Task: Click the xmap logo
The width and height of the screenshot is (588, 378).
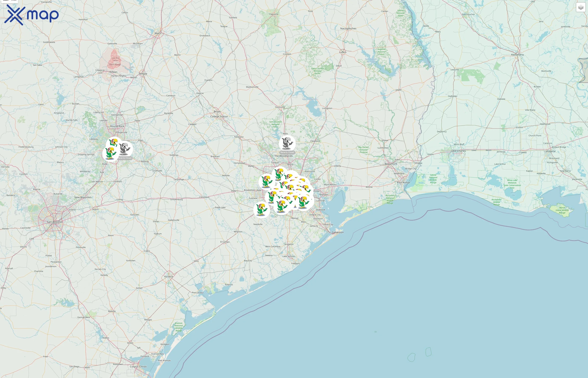Action: tap(31, 15)
